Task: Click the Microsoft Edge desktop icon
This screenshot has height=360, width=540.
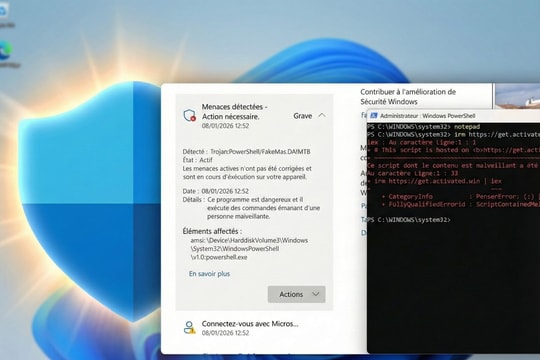Action: (6, 50)
